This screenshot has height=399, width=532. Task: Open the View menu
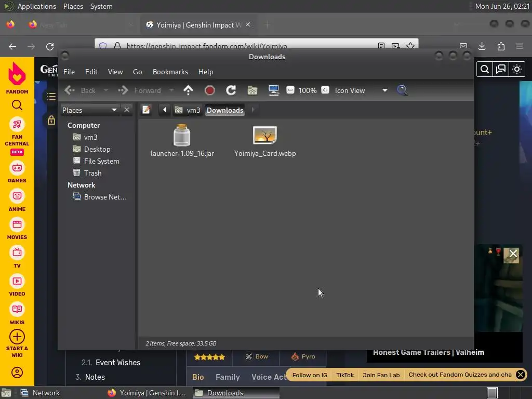pyautogui.click(x=115, y=72)
